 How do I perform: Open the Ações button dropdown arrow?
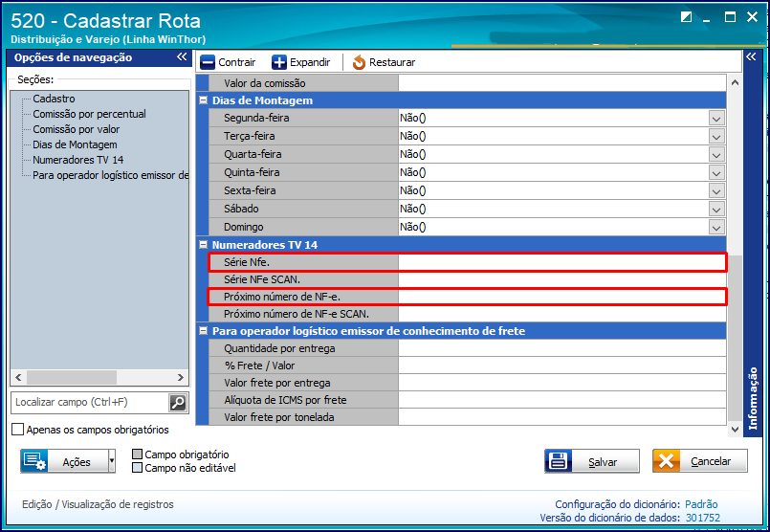click(112, 461)
